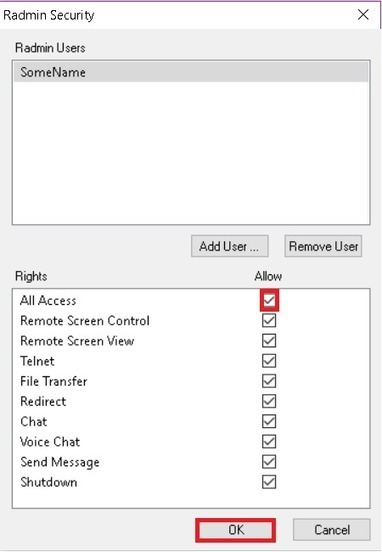Image resolution: width=382 pixels, height=552 pixels.
Task: Toggle Remote Screen View checkbox
Action: pyautogui.click(x=269, y=340)
